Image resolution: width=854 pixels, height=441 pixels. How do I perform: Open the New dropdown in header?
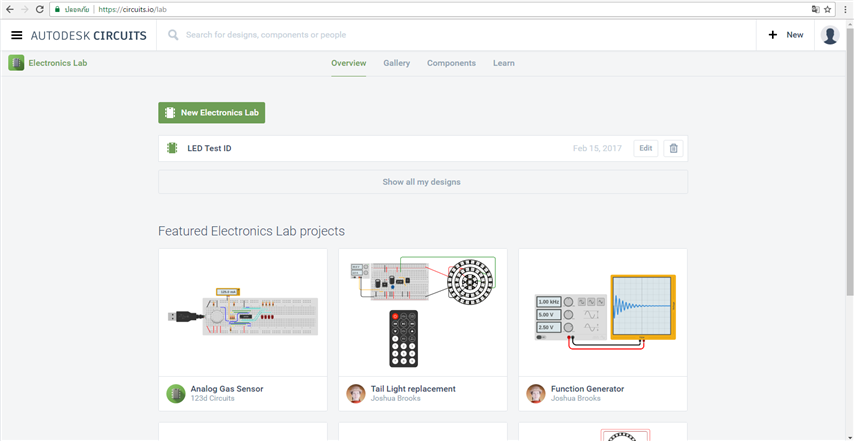pos(786,35)
